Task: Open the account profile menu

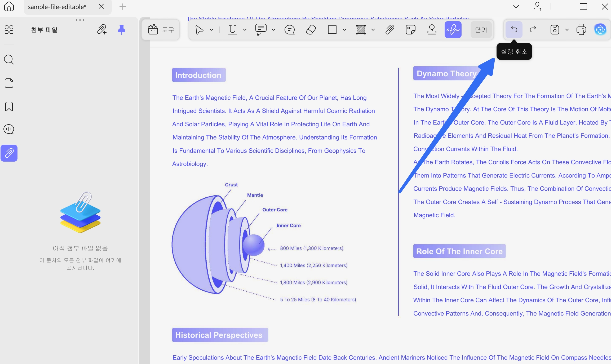Action: click(x=537, y=6)
